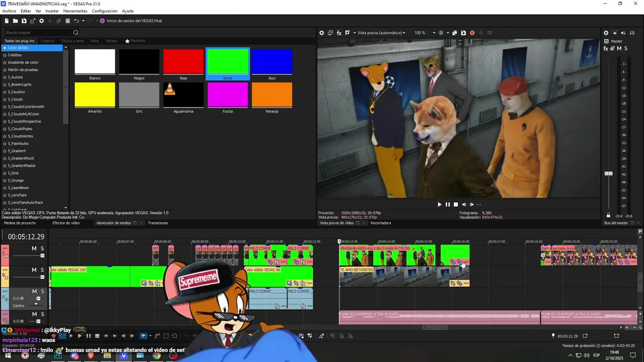Switch to the Creativo plug-ins tab
644x362 pixels.
(x=48, y=41)
